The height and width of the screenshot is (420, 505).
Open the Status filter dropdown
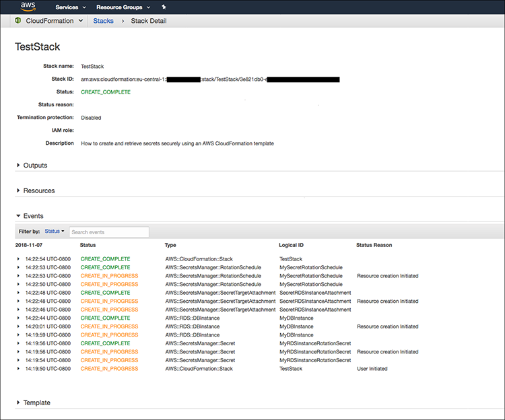pyautogui.click(x=54, y=232)
